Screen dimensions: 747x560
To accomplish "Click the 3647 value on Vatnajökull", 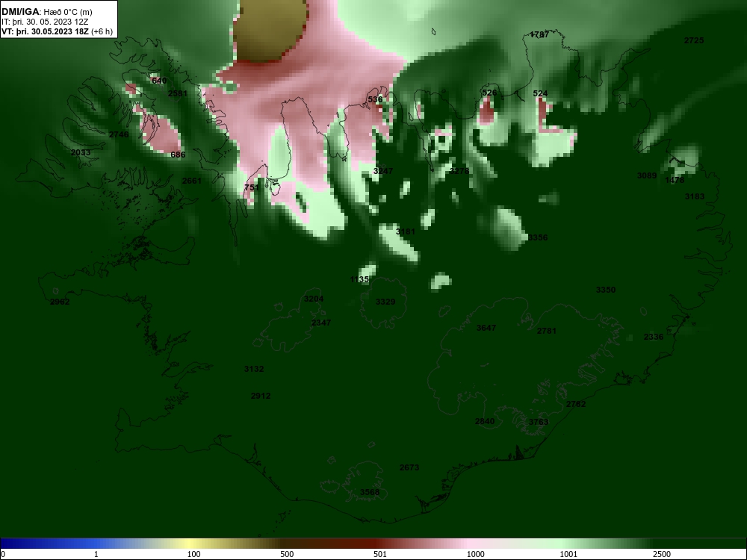I will [x=486, y=328].
